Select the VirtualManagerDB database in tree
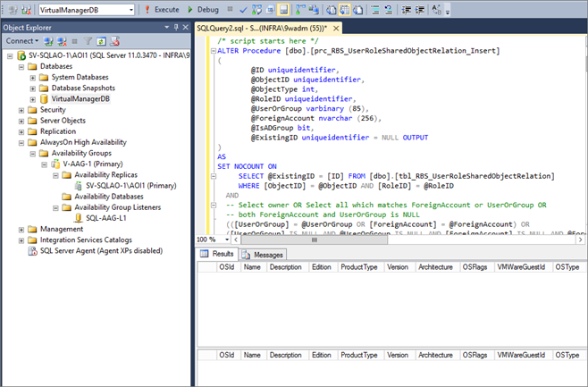588x387 pixels. pos(80,99)
